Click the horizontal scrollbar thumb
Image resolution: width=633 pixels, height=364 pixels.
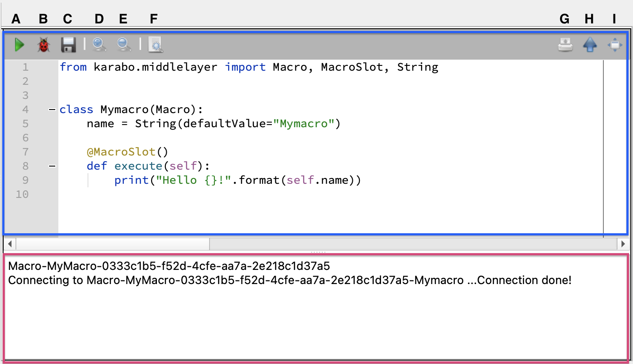pos(112,244)
